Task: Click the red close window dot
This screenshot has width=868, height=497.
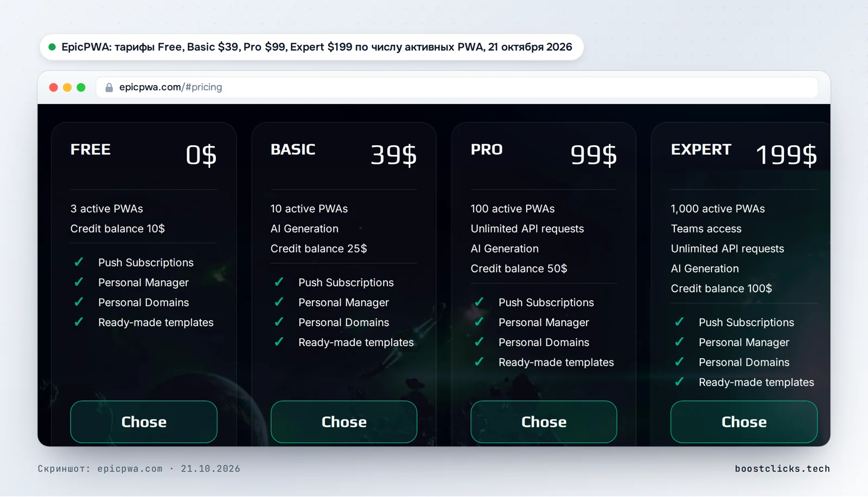Action: (x=53, y=87)
